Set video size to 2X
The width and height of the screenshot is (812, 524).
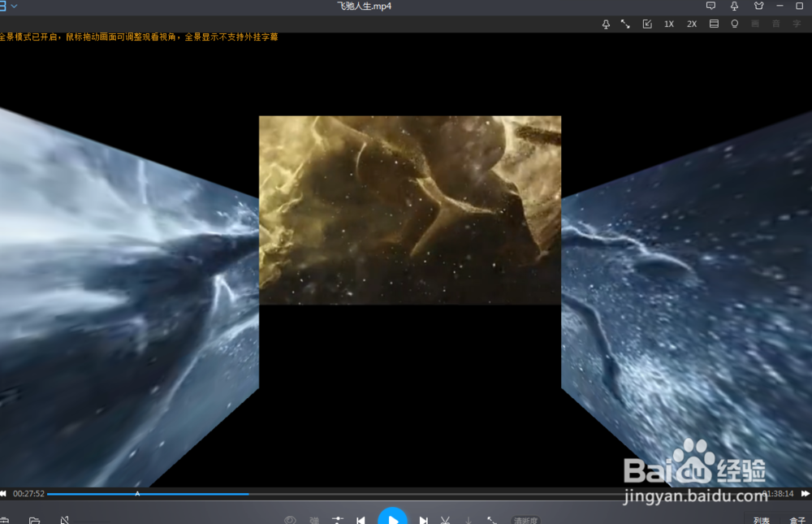point(692,24)
